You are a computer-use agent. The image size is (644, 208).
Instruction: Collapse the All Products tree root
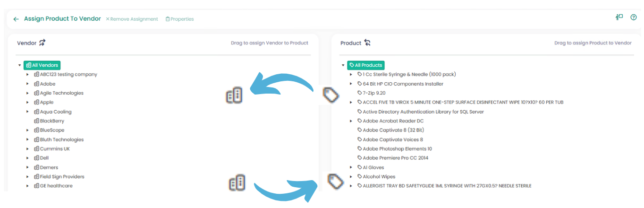coord(342,65)
